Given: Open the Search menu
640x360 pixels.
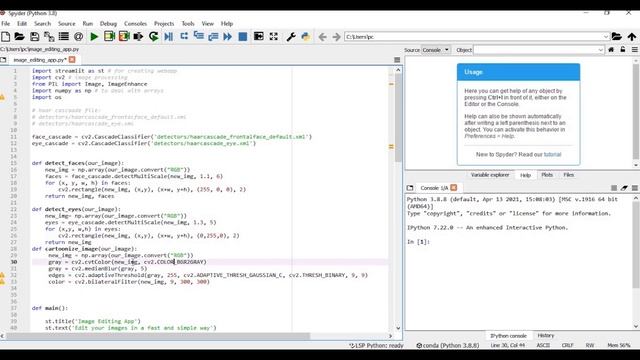Looking at the screenshot, I should 42,24.
